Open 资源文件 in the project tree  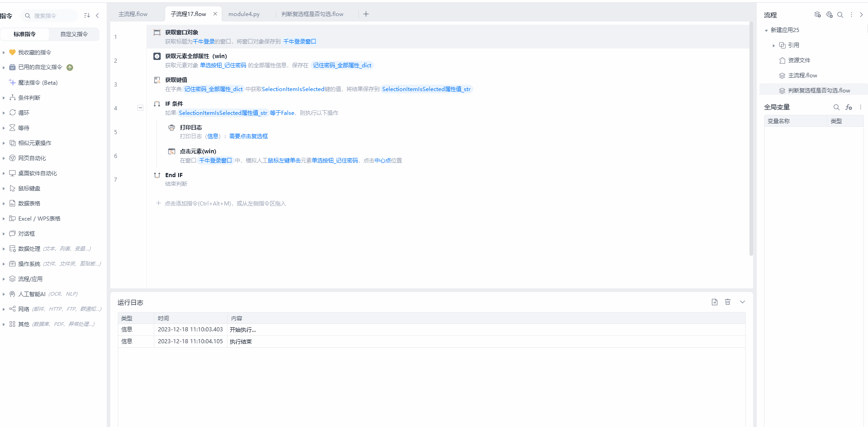799,60
